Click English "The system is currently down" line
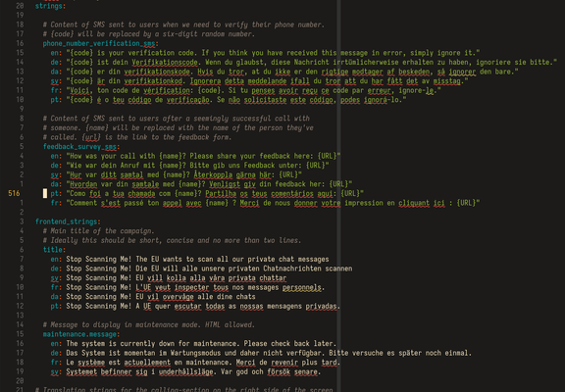The width and height of the screenshot is (565, 392). [193, 344]
